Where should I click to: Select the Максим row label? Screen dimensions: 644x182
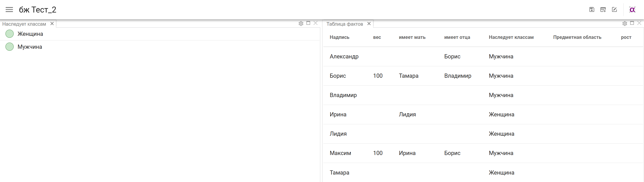tap(340, 153)
